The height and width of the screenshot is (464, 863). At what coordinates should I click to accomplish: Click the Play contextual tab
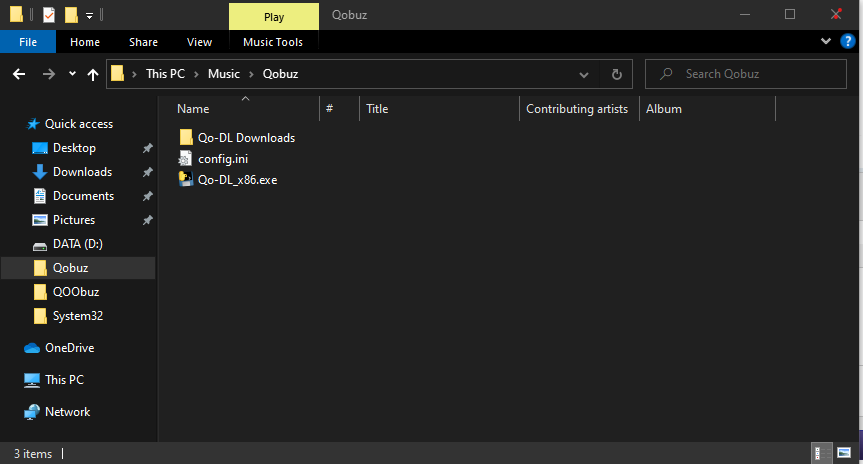click(274, 17)
